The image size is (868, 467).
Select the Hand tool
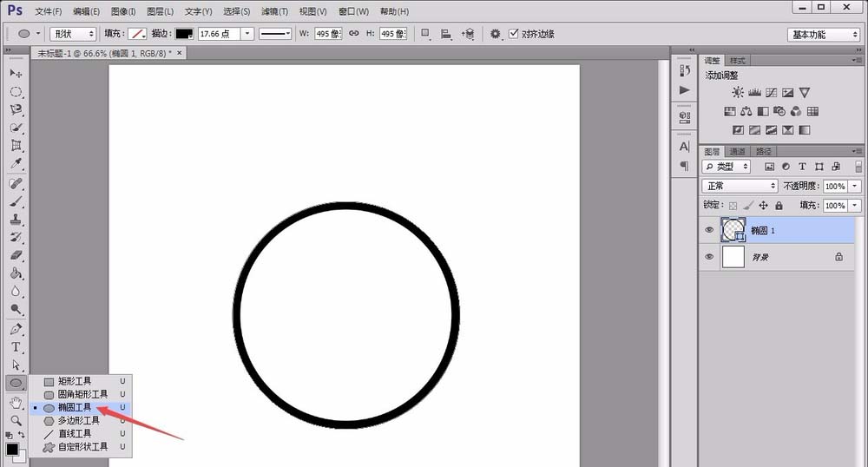pos(16,402)
